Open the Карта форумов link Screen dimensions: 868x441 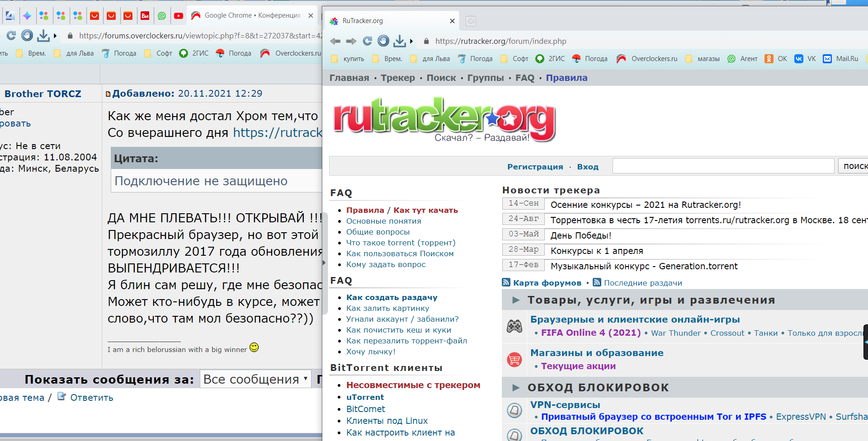pos(547,283)
